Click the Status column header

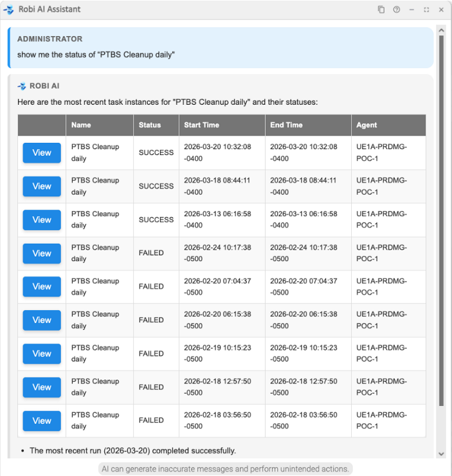click(150, 125)
